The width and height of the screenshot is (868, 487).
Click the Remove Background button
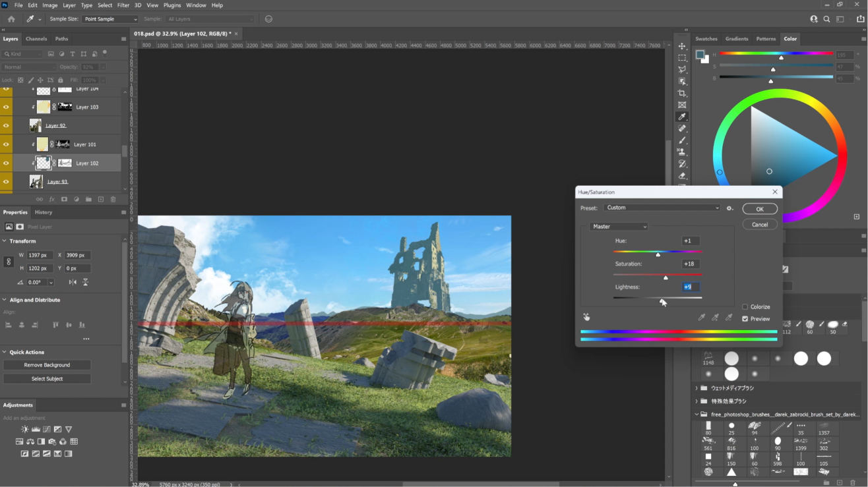click(x=47, y=365)
